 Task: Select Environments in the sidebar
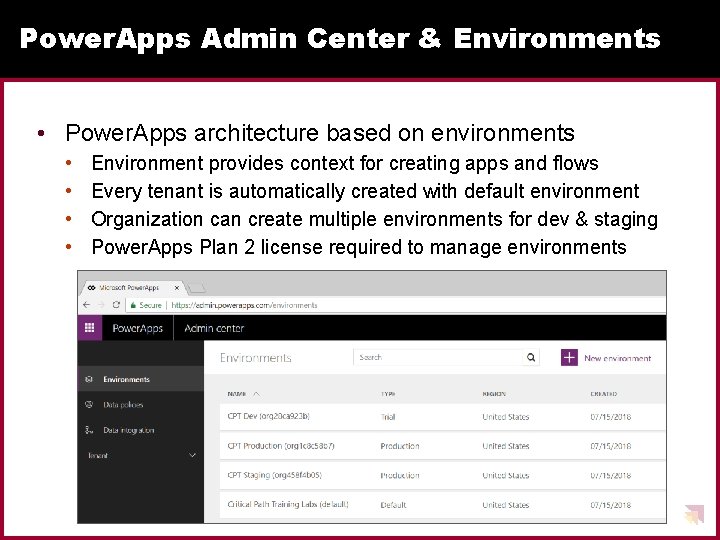pos(141,379)
